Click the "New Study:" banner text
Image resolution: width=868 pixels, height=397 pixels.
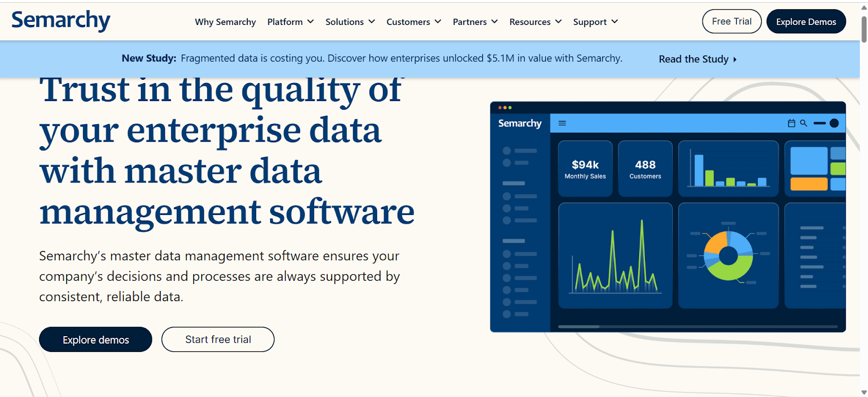(x=149, y=58)
